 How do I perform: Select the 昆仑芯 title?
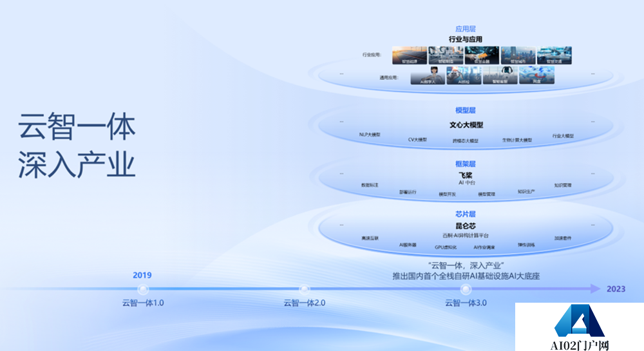point(466,226)
